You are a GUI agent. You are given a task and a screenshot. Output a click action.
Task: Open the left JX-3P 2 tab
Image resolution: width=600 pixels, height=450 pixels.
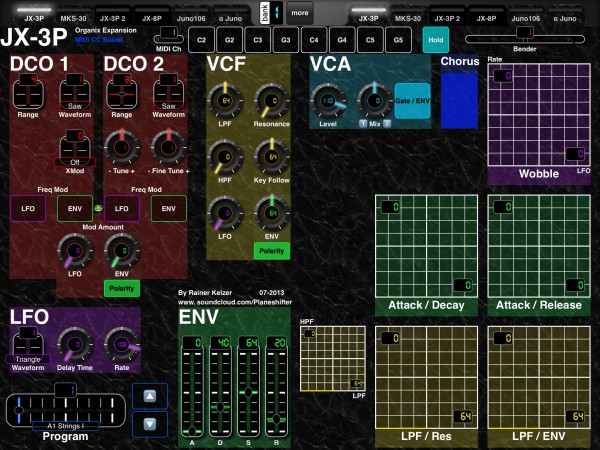point(112,15)
